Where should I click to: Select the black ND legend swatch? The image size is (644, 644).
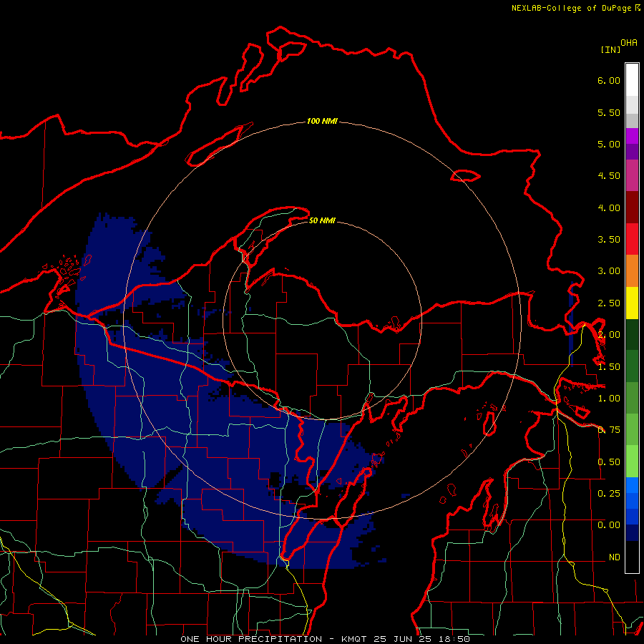tap(632, 557)
